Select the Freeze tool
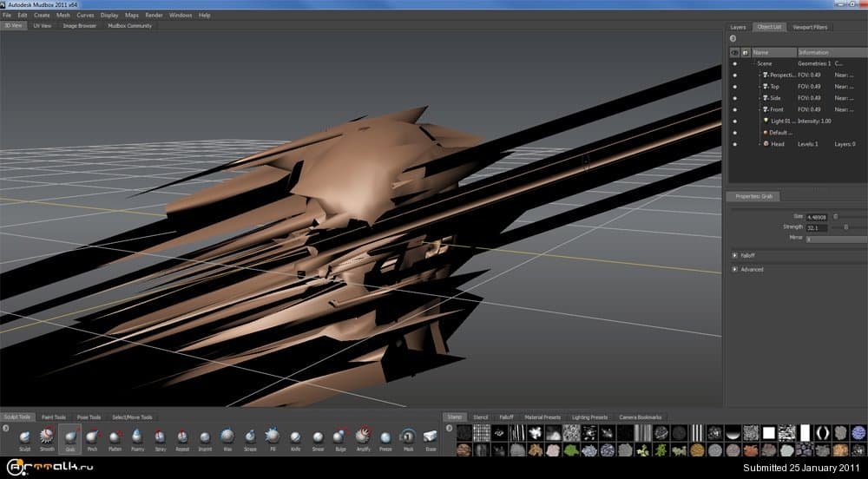Image resolution: width=868 pixels, height=479 pixels. [385, 436]
